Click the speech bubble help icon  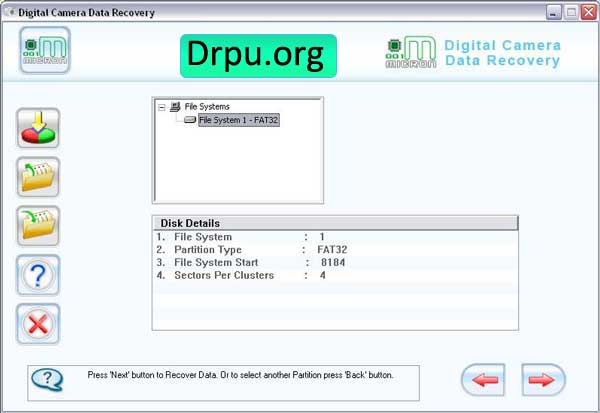(47, 380)
